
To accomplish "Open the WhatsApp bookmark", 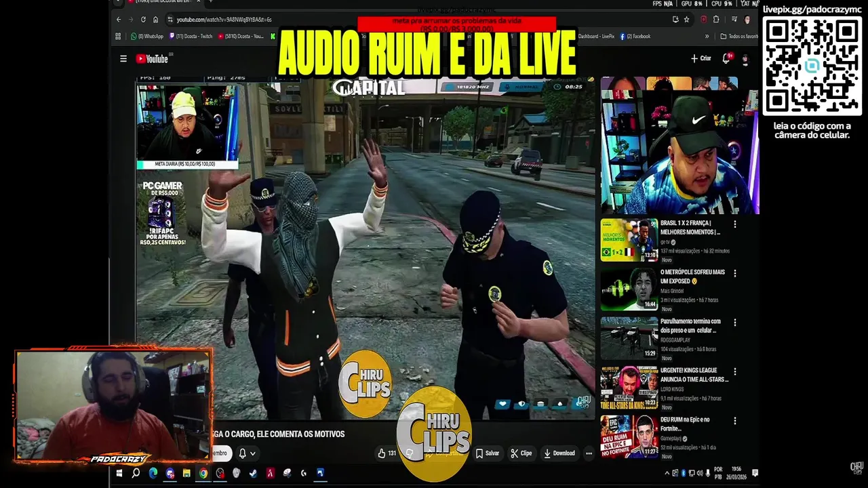I will [147, 36].
